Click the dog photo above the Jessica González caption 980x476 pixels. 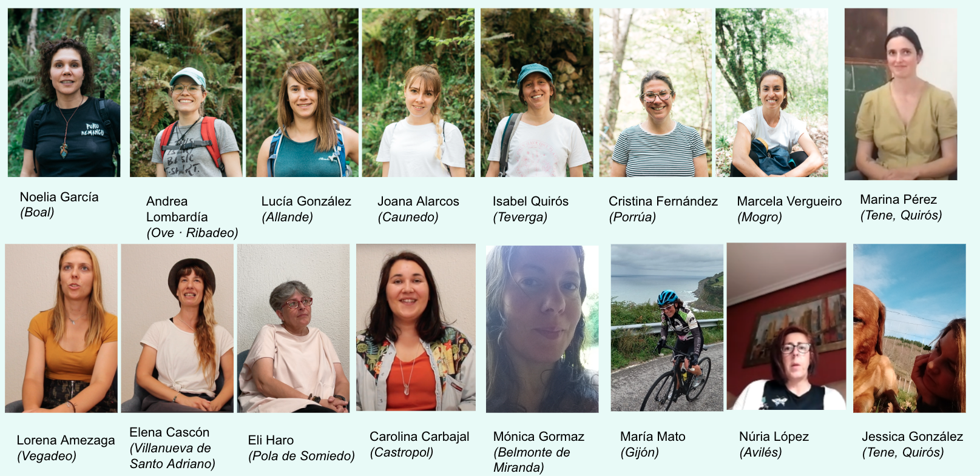909,328
